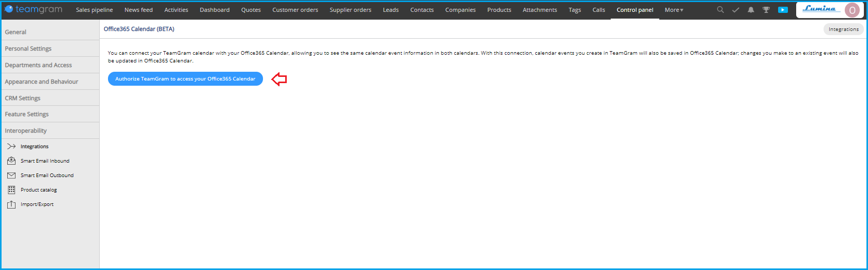This screenshot has width=868, height=270.
Task: Expand Departments and Access section
Action: (50, 65)
